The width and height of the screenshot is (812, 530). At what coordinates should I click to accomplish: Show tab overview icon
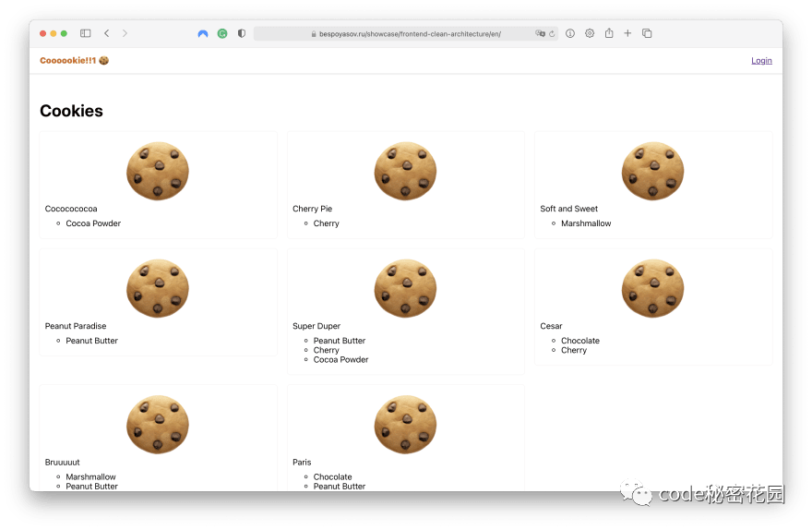(647, 33)
